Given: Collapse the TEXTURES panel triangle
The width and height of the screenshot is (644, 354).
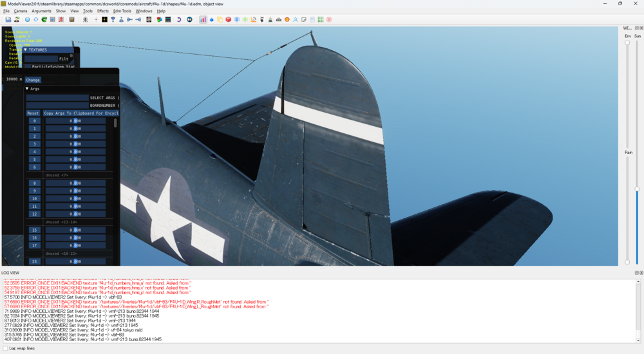Looking at the screenshot, I should click(x=26, y=50).
